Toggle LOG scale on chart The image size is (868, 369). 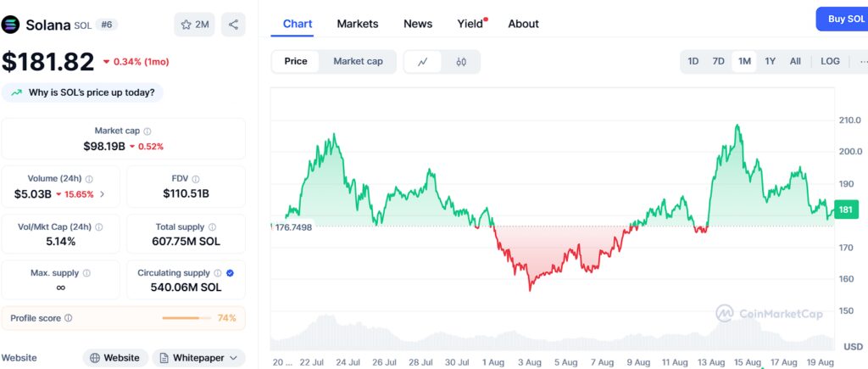click(x=830, y=62)
